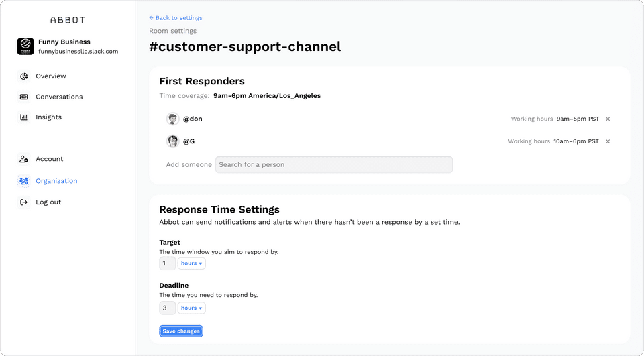Open the Conversations menu item
The height and width of the screenshot is (356, 644).
point(59,97)
